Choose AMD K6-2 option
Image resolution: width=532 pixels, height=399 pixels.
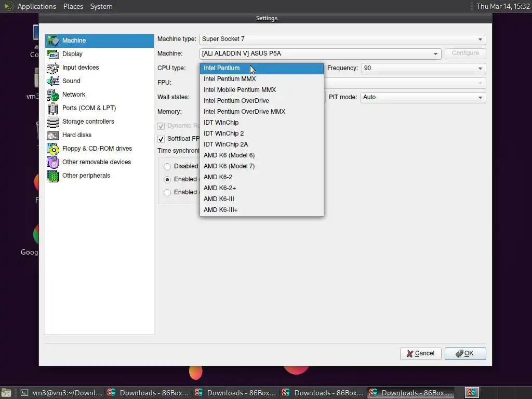pyautogui.click(x=262, y=177)
